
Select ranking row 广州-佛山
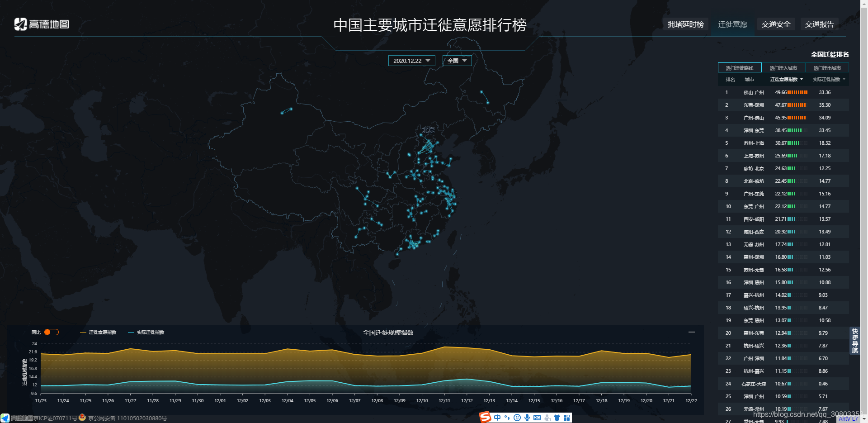(x=783, y=118)
